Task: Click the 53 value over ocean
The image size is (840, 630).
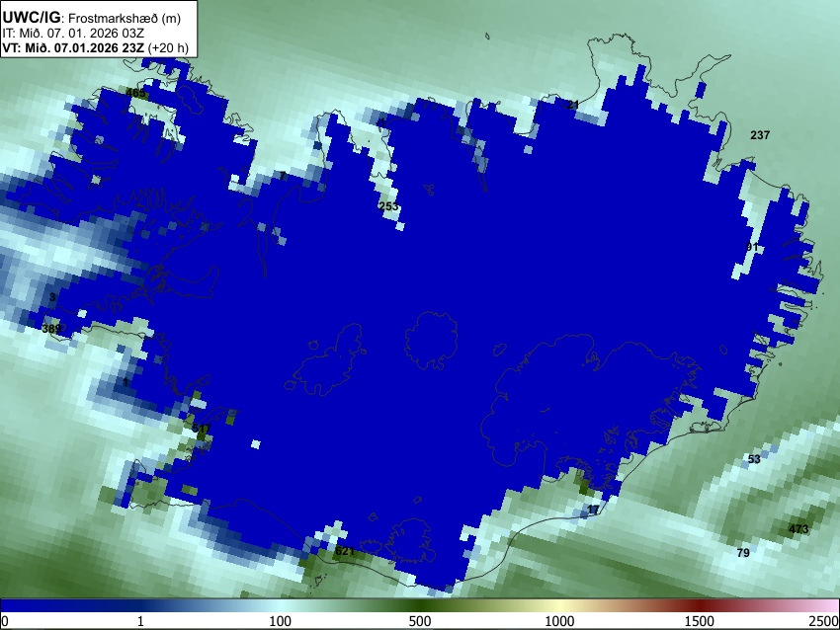Action: point(754,459)
